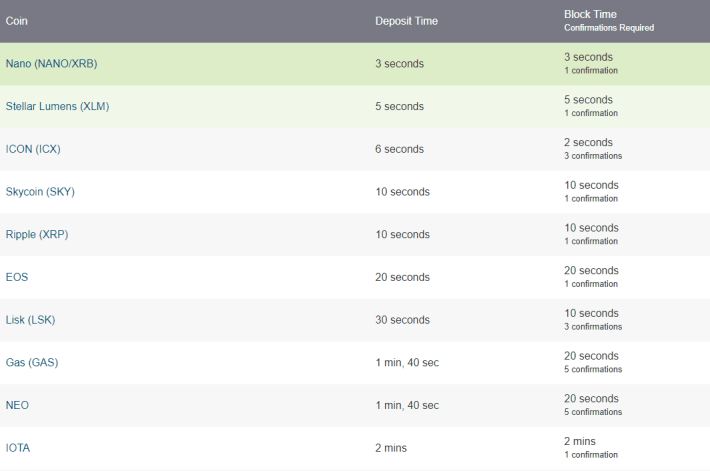Open the Stellar Lumens (XLM) link
Screen dimensions: 710x471
click(57, 106)
